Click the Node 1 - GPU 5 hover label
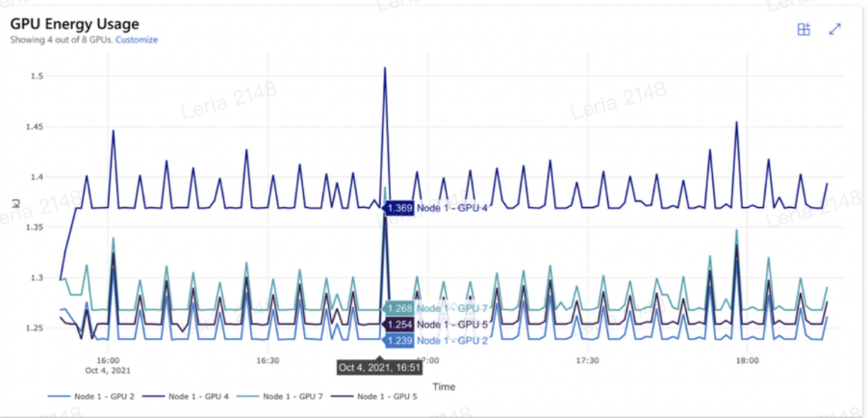 [451, 325]
